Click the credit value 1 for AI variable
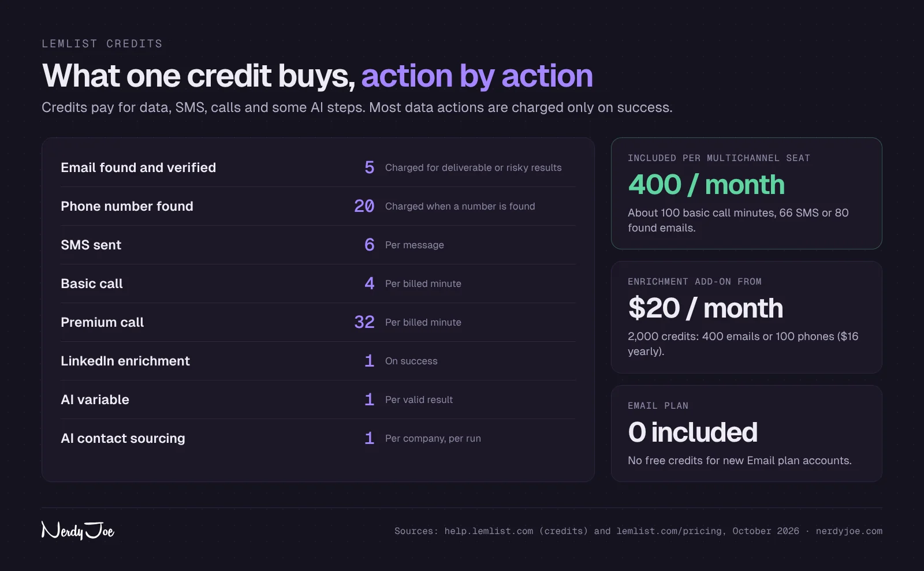This screenshot has width=924, height=571. pos(370,400)
